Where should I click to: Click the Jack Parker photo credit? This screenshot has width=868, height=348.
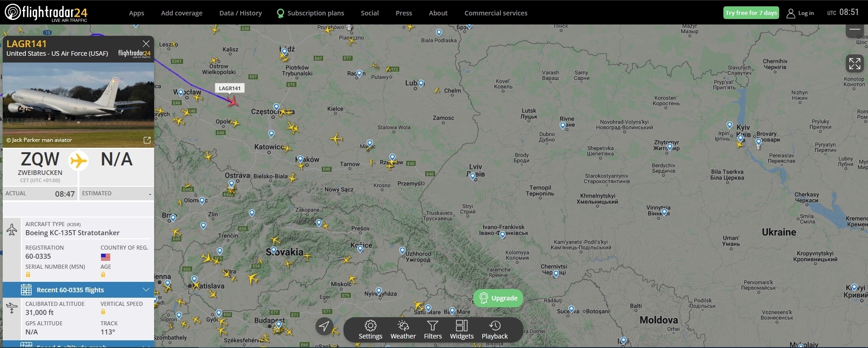[x=39, y=140]
